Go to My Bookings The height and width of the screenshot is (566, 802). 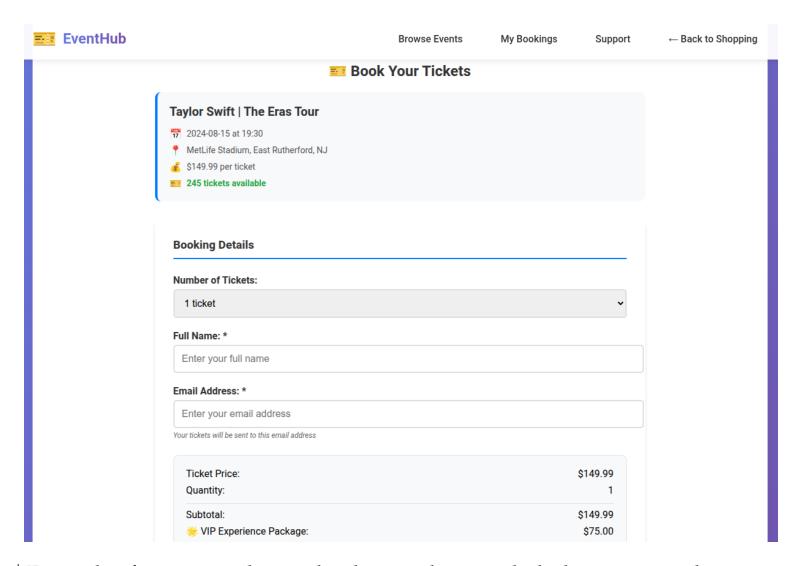click(529, 39)
